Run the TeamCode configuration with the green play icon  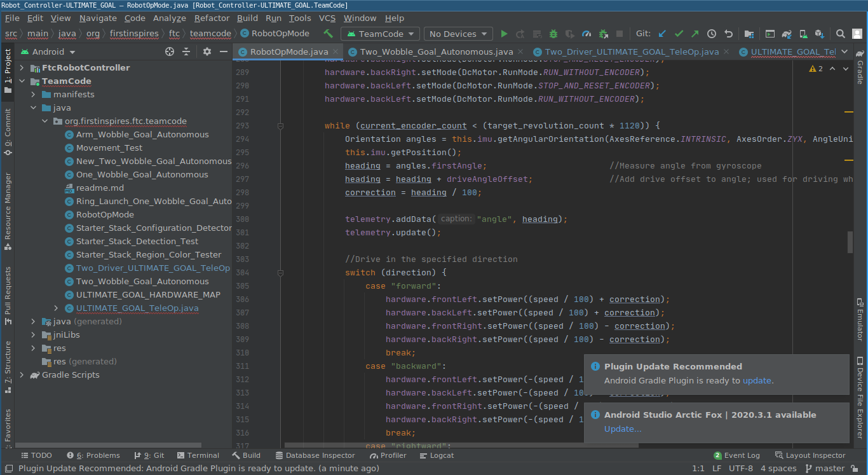(x=504, y=34)
